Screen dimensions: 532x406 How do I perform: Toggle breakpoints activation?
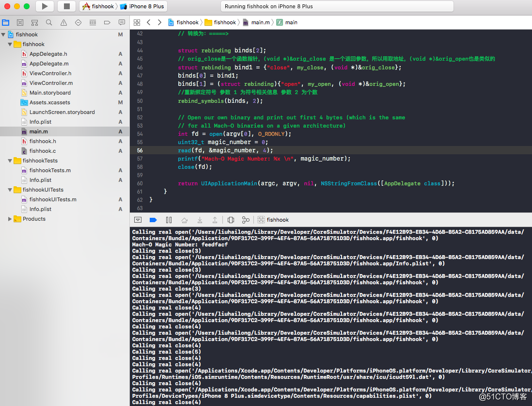pyautogui.click(x=153, y=220)
